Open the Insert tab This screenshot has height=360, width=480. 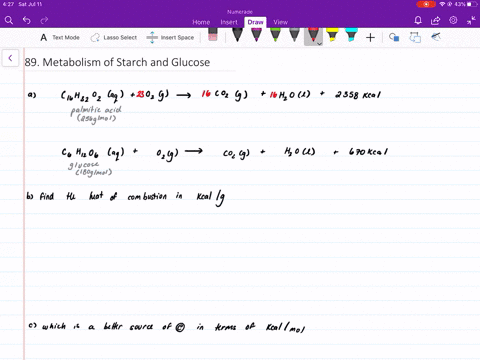[229, 22]
